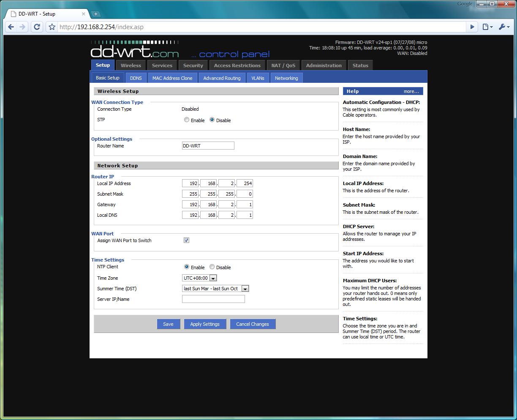Click the 'Maximum DHCP Users:' help heading
This screenshot has width=517, height=420.
[x=370, y=281]
